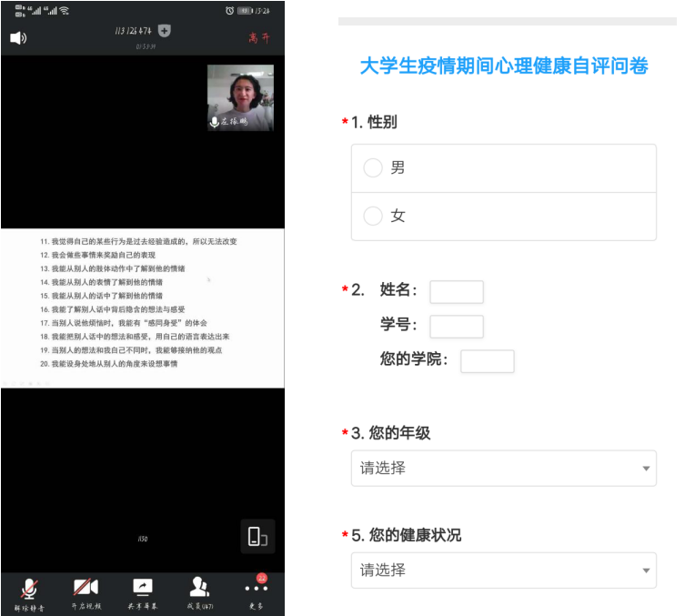685x616 pixels.
Task: Tap the speaker audio icon
Action: click(18, 38)
